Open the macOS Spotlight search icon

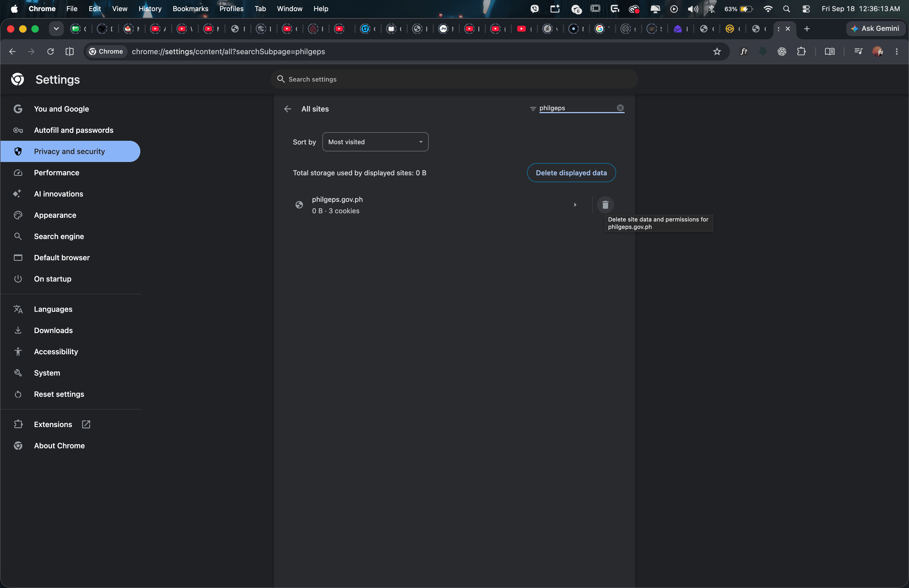(x=786, y=9)
